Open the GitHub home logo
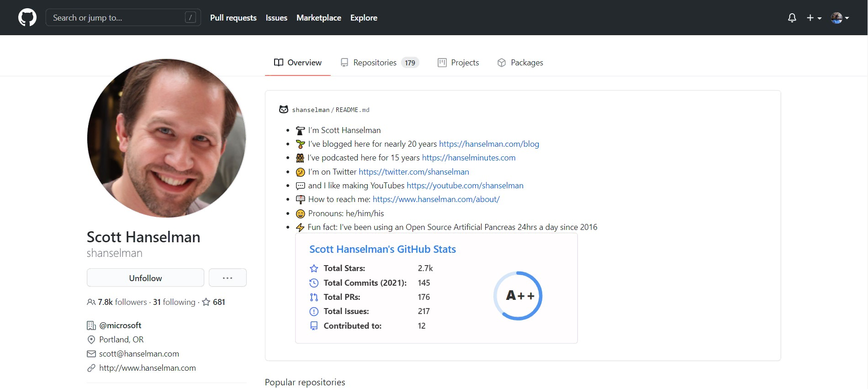Image resolution: width=868 pixels, height=389 pixels. (x=27, y=18)
